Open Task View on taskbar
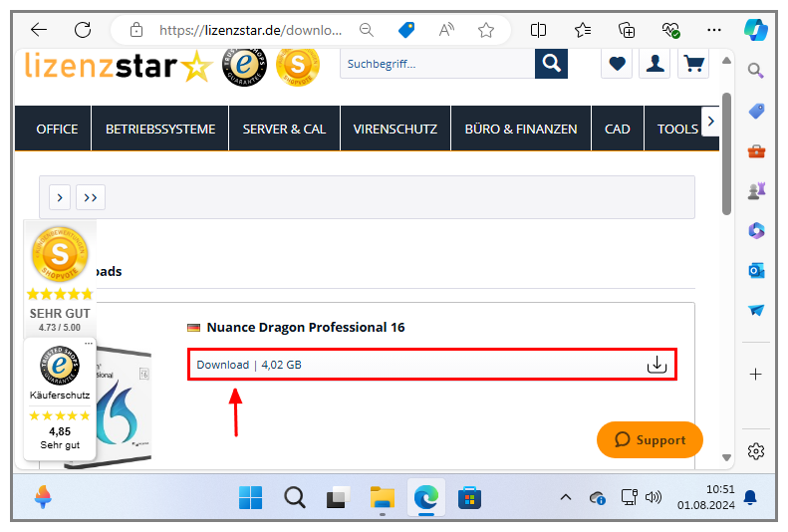The width and height of the screenshot is (788, 532). [x=339, y=498]
